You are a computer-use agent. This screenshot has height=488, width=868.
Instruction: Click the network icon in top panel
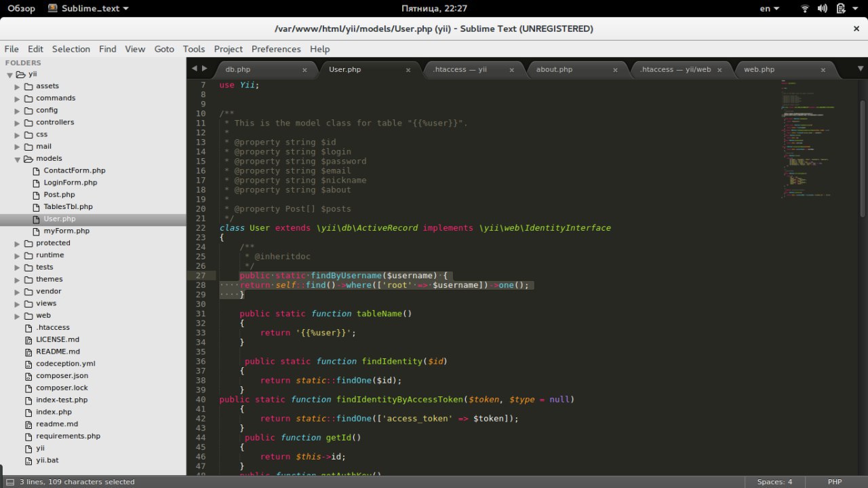pos(805,9)
